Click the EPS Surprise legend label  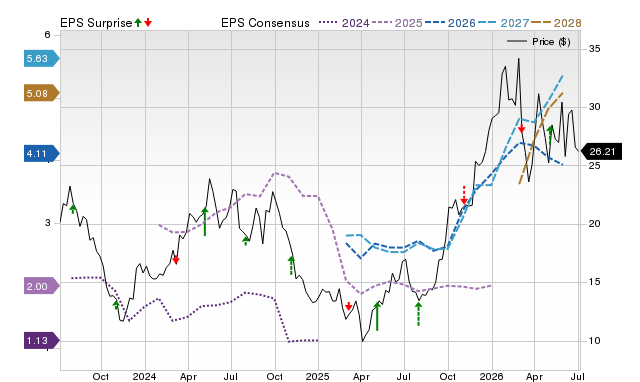[96, 23]
